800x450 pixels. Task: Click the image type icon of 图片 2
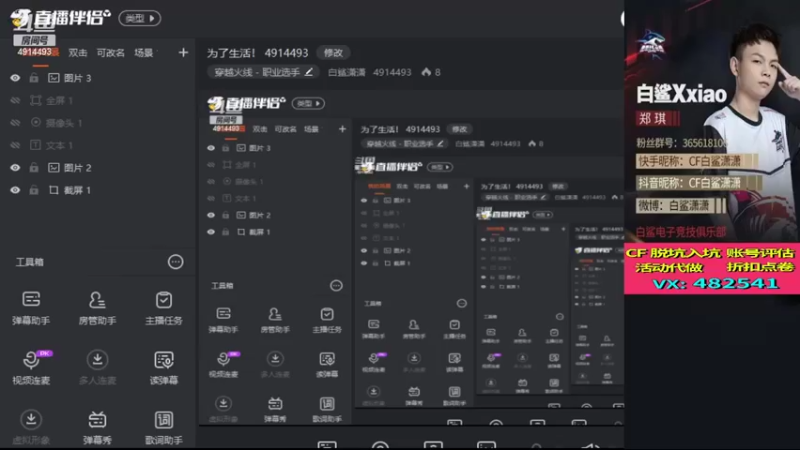pos(54,168)
